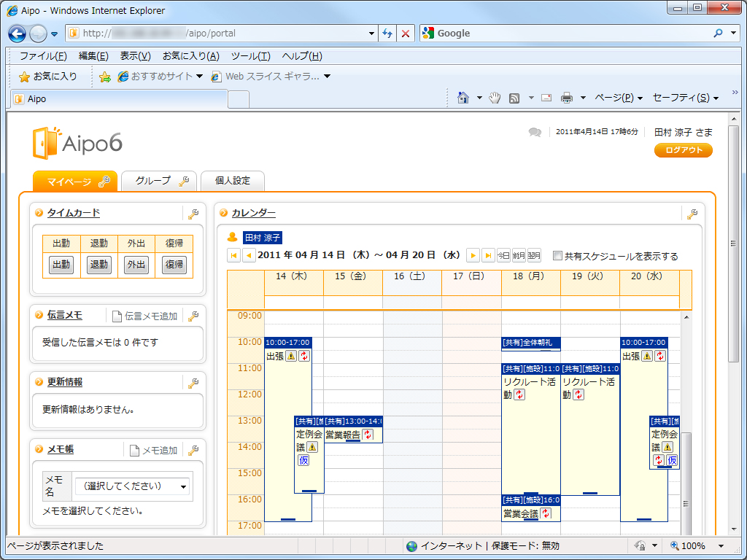Click the user icon beside 田村 涼子
The image size is (747, 560).
tap(233, 237)
